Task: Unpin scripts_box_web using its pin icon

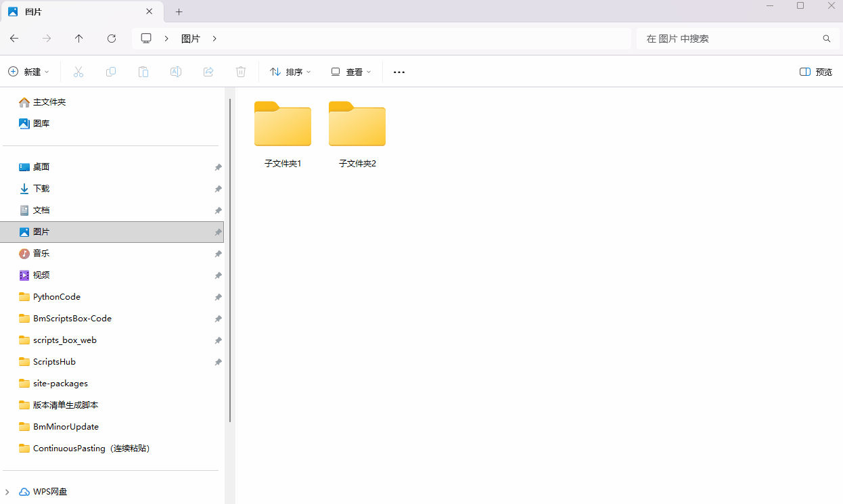Action: 218,340
